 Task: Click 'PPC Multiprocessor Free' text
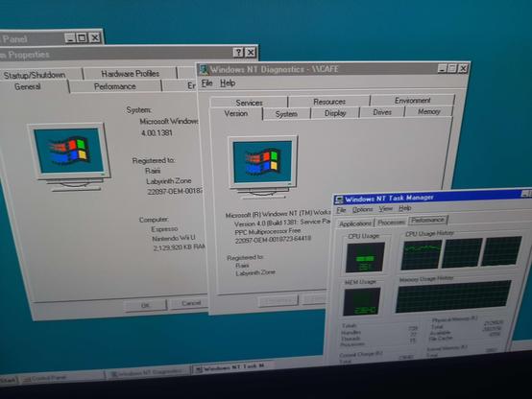pos(268,231)
